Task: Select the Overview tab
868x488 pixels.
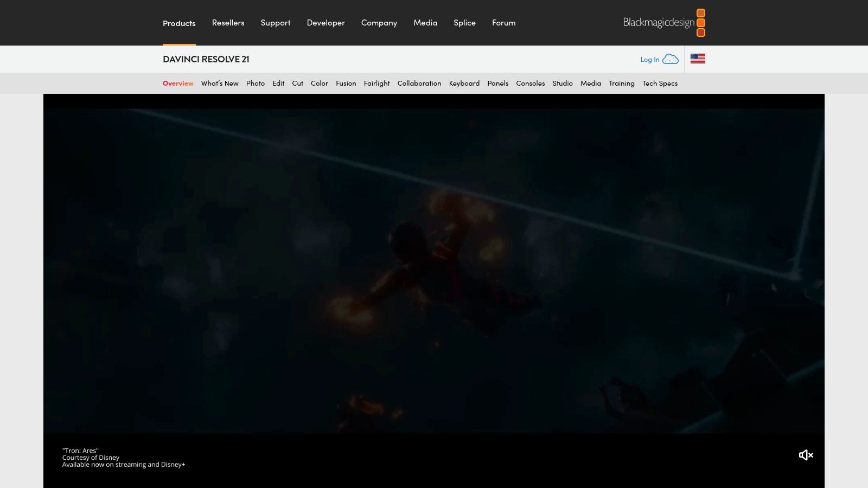Action: pyautogui.click(x=178, y=84)
